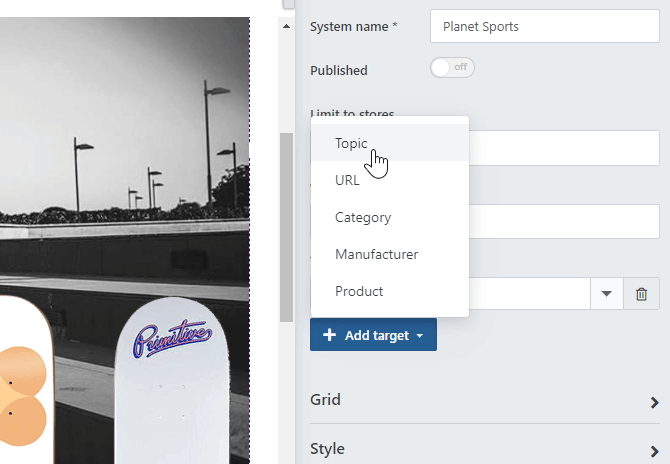This screenshot has height=464, width=670.
Task: Select the Manufacturer menu option
Action: pos(376,254)
